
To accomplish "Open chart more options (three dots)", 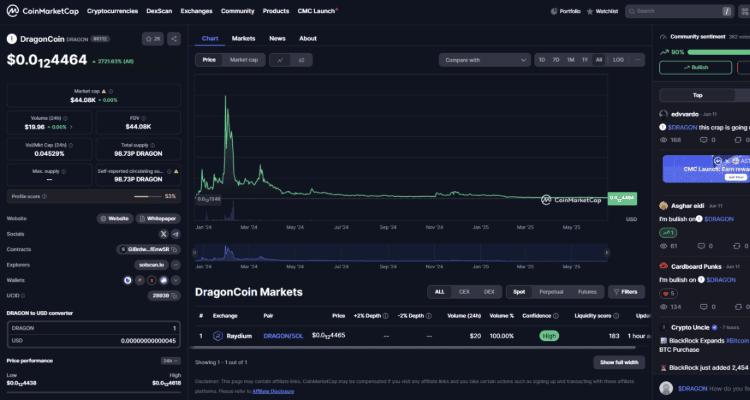I will 638,60.
